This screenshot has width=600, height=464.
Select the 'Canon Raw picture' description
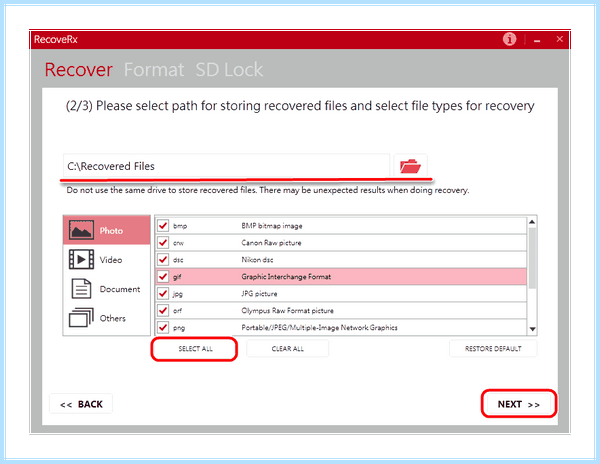point(271,243)
